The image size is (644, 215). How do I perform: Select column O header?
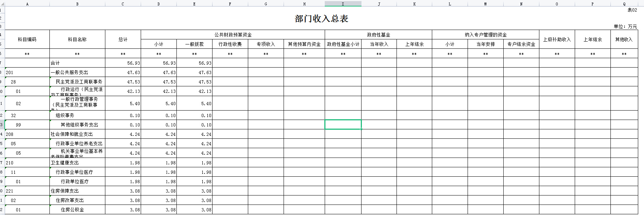click(557, 4)
